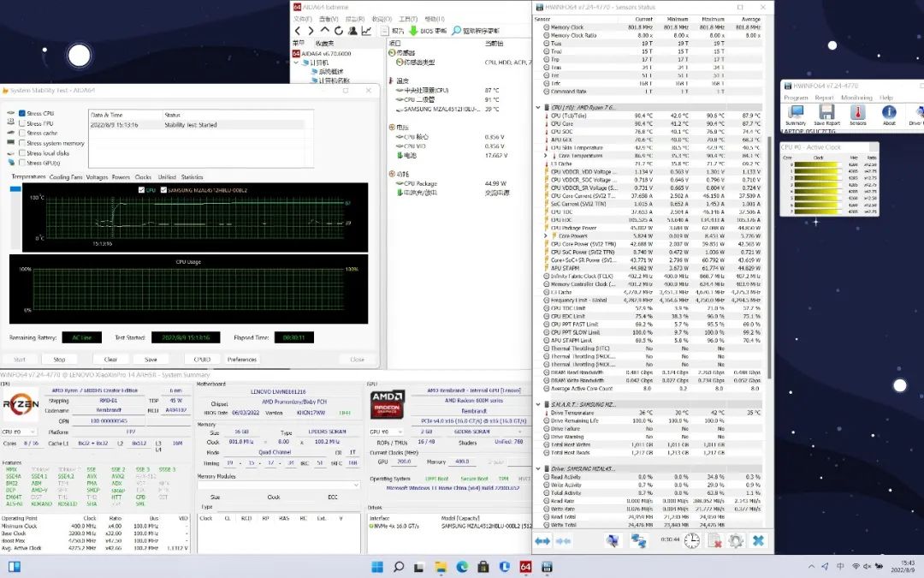924x578 pixels.
Task: Click the clock icon in HWiNFO sensor toolbar
Action: click(692, 540)
